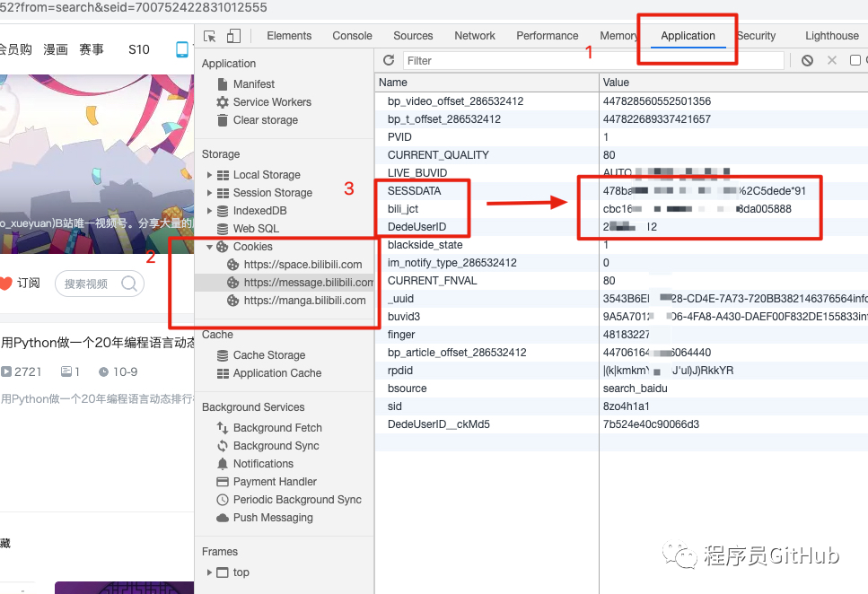The height and width of the screenshot is (594, 868).
Task: Expand the IndexedDB tree arrow
Action: pyautogui.click(x=209, y=211)
